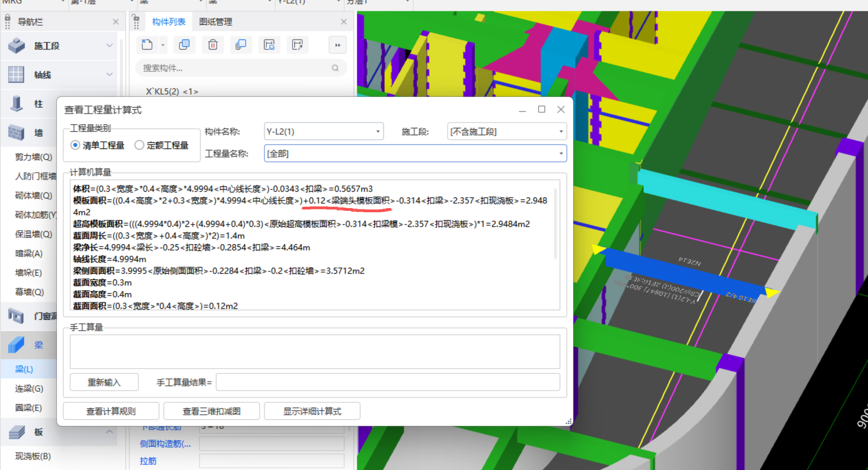Viewport: 868px width, 470px height.
Task: Open the 门窗洞 category icon
Action: coord(16,316)
